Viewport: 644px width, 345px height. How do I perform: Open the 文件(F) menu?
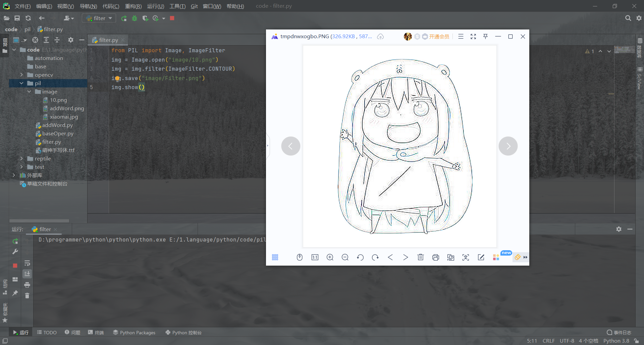[x=22, y=6]
